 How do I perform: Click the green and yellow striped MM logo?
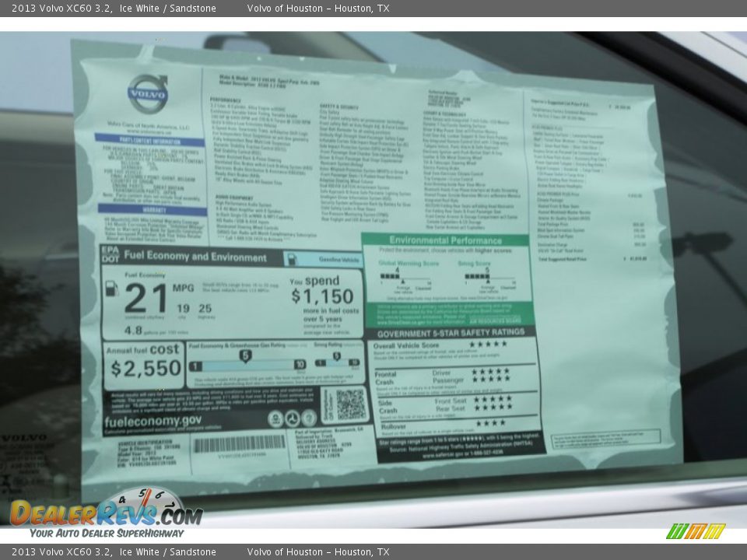coord(696,531)
